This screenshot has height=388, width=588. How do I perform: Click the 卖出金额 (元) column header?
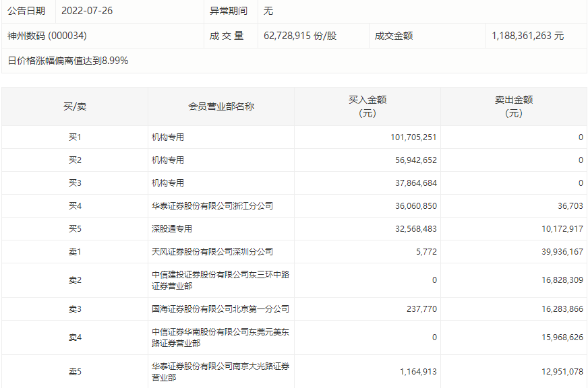coord(514,106)
